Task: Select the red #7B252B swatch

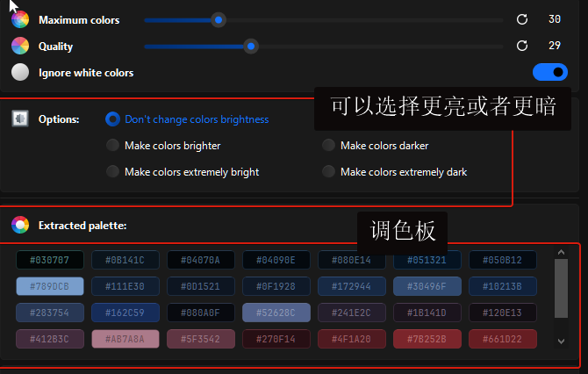Action: tap(427, 339)
